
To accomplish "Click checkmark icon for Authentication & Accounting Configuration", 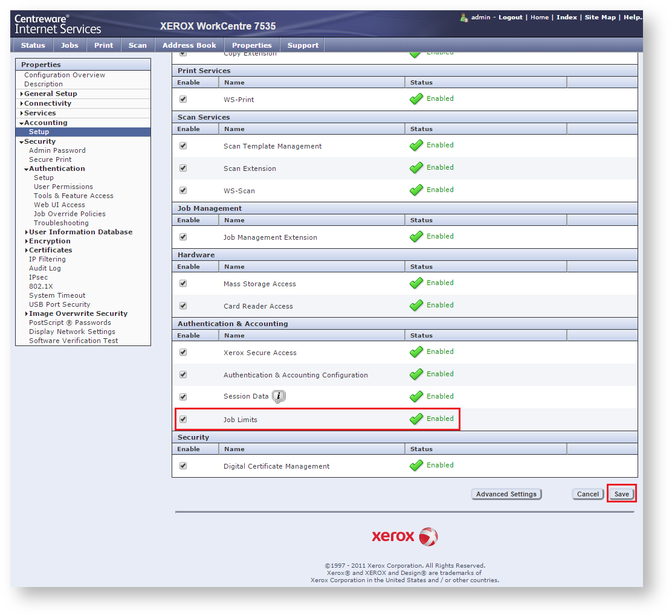I will [416, 374].
